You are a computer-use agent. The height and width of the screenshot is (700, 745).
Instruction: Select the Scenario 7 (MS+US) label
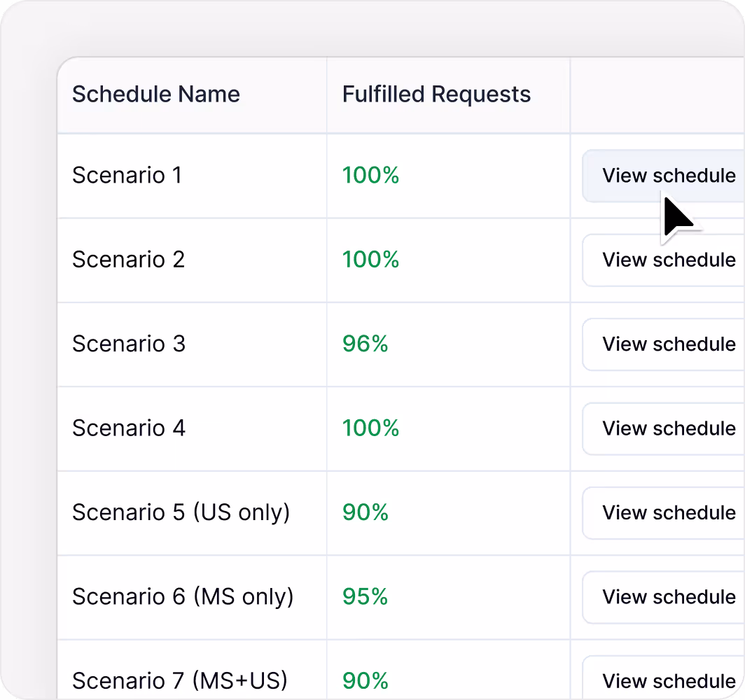pyautogui.click(x=179, y=680)
